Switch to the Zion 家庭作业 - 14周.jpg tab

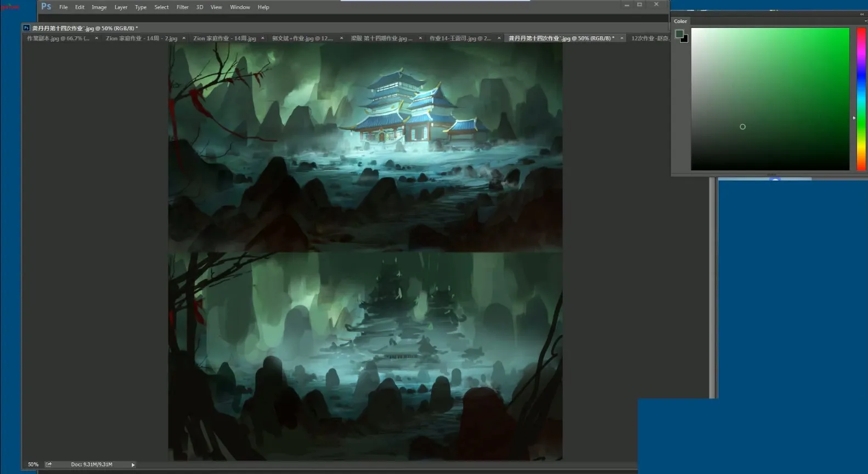[224, 38]
